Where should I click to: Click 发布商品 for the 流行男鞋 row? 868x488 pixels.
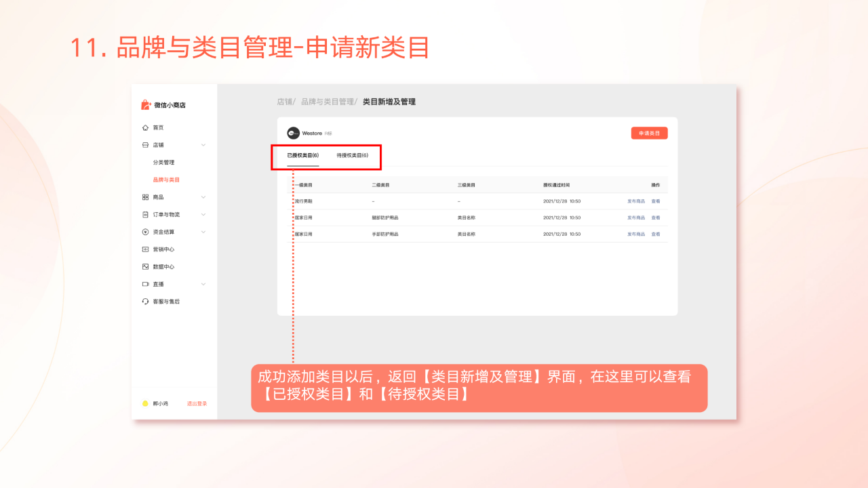click(x=636, y=201)
